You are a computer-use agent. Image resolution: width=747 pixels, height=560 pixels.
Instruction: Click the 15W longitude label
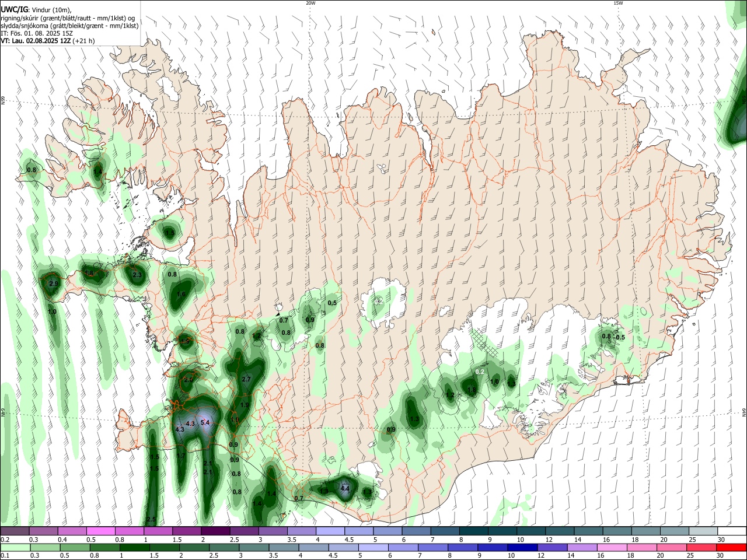[x=618, y=3]
